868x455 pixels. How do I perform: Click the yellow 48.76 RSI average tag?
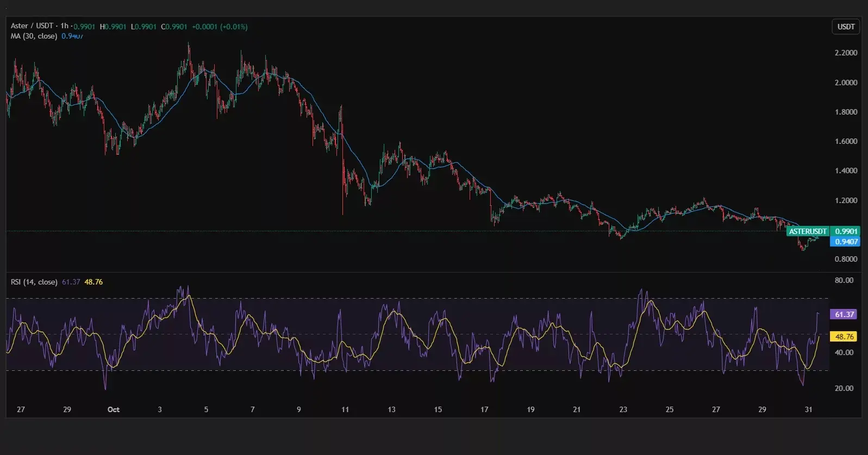click(844, 337)
